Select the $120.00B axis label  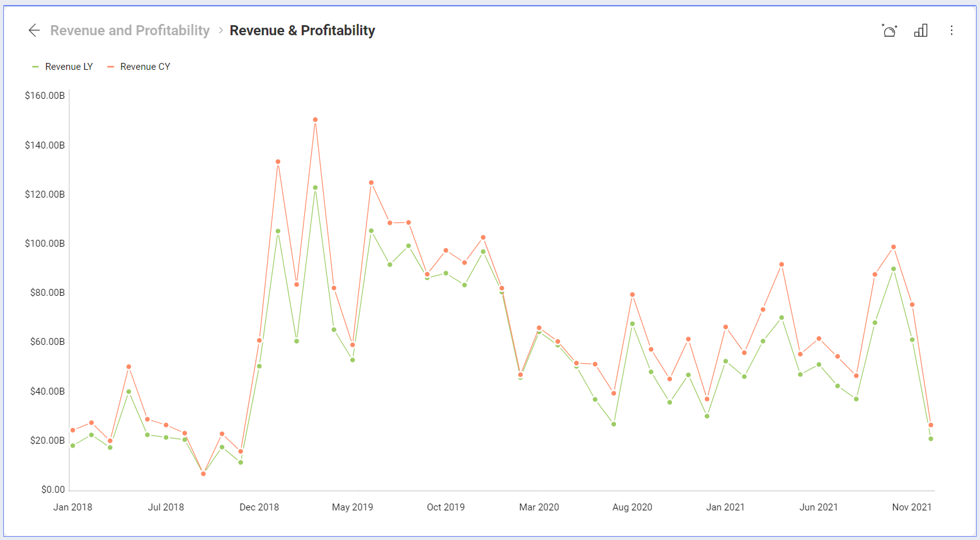coord(45,194)
